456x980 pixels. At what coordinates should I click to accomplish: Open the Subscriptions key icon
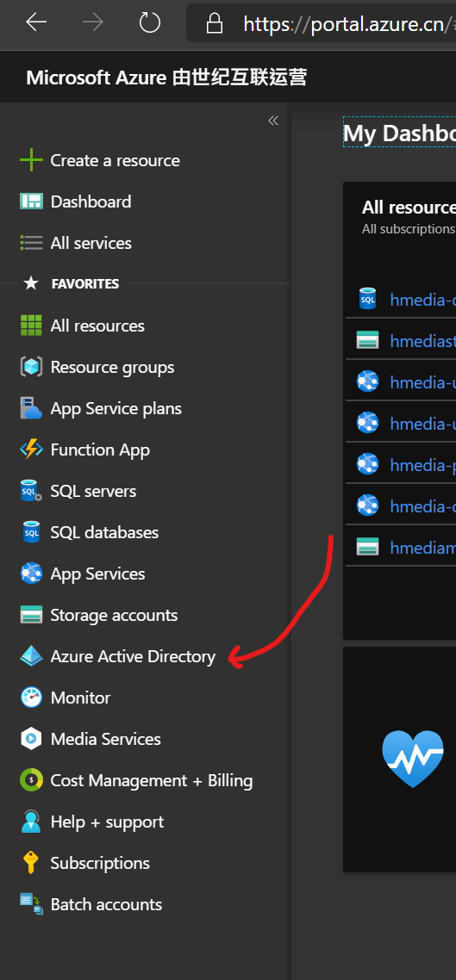point(31,863)
